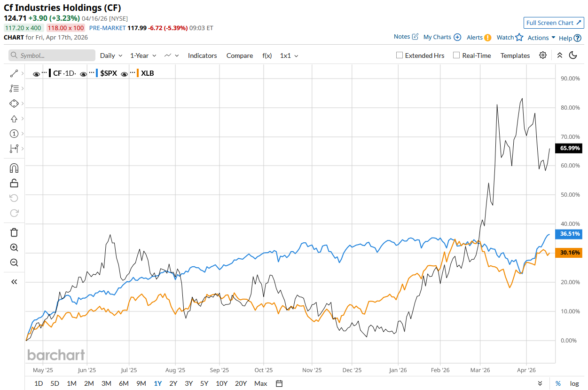Open the Indicators menu
Screen dimensions: 588x390
[202, 56]
